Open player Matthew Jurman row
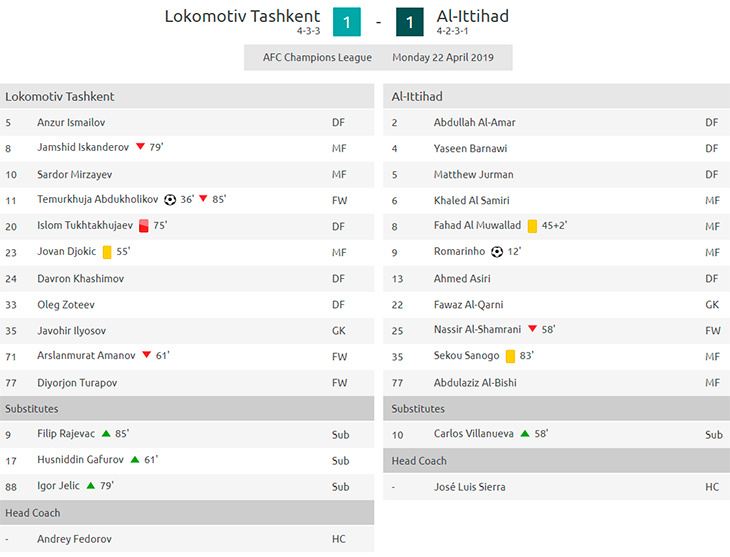This screenshot has width=730, height=557. [556, 175]
